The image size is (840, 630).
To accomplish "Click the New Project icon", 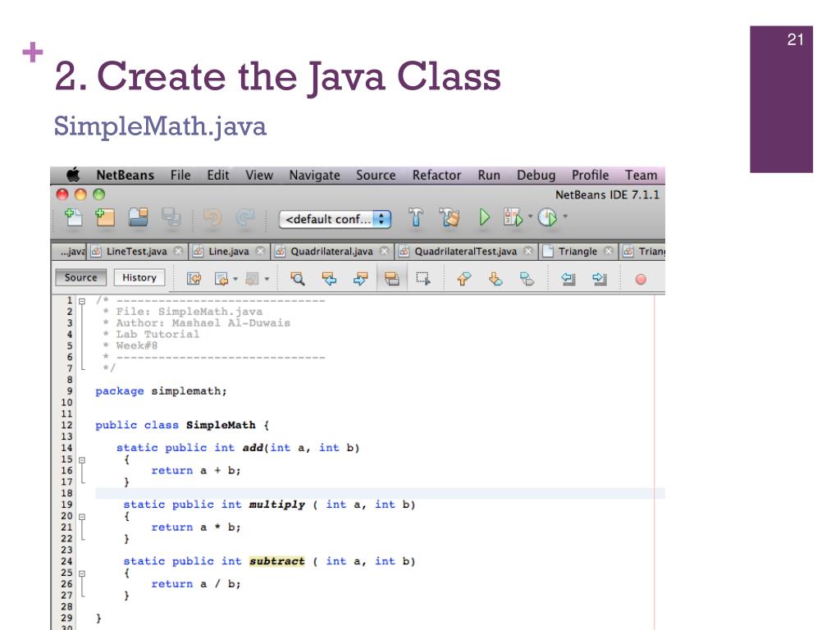I will [105, 217].
